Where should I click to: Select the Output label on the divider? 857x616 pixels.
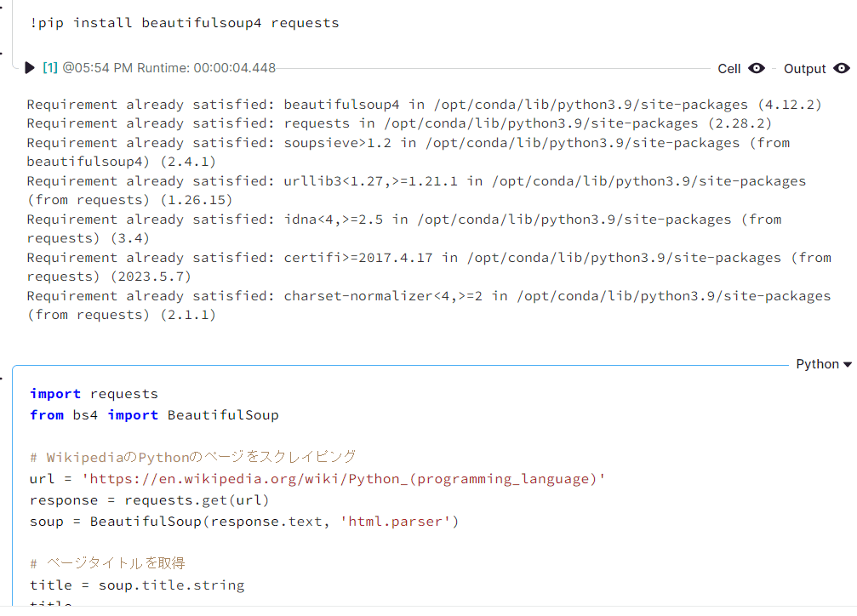(x=804, y=68)
